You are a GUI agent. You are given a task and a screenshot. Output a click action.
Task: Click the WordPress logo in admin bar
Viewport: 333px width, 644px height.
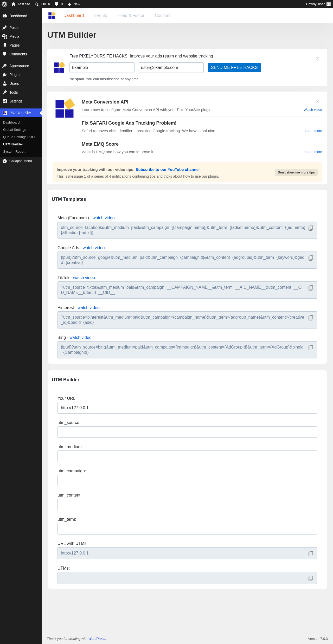pos(4,4)
